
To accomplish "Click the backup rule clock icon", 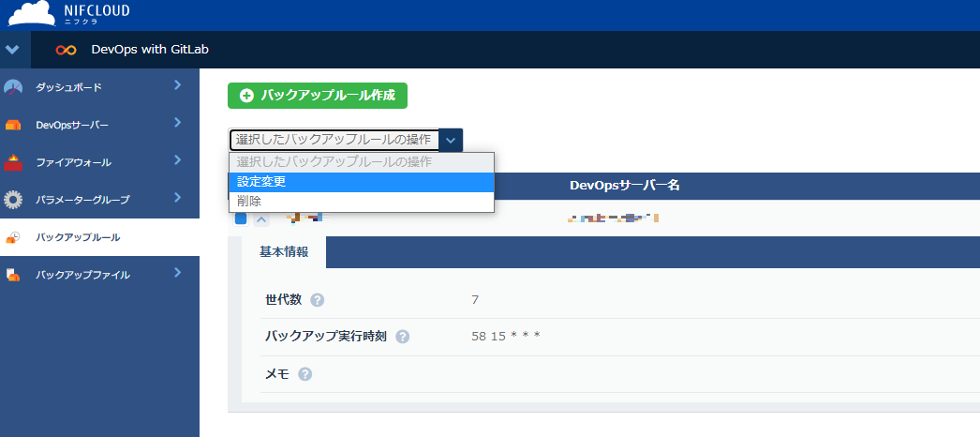I will point(13,237).
